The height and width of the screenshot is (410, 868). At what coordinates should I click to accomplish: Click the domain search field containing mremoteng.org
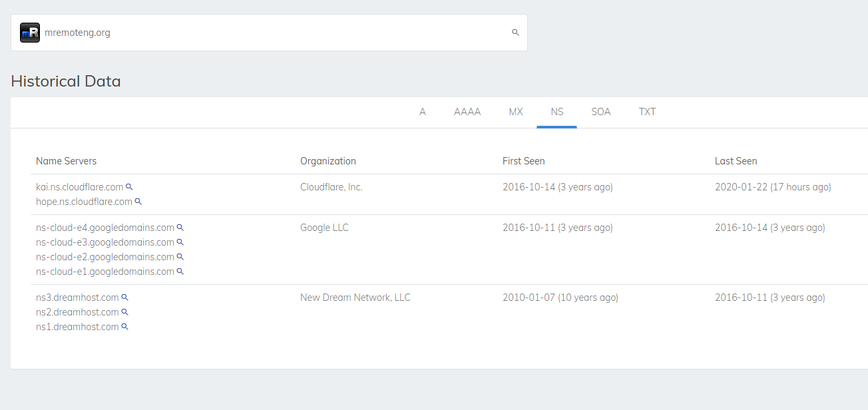269,33
